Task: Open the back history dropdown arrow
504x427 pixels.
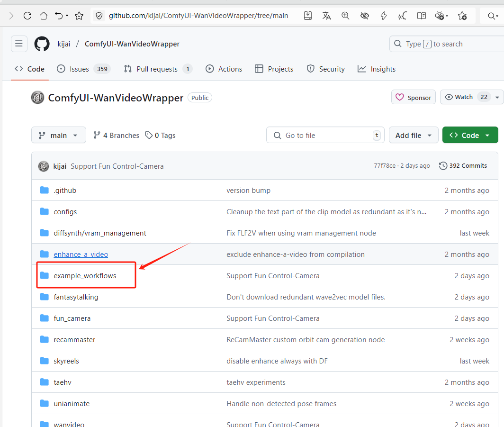Action: point(67,16)
